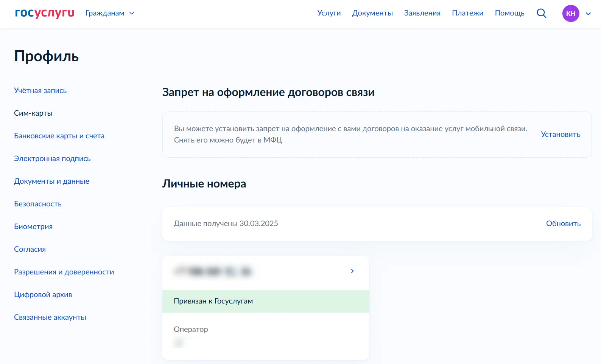Open Платежи in the header
601x364 pixels.
point(467,13)
